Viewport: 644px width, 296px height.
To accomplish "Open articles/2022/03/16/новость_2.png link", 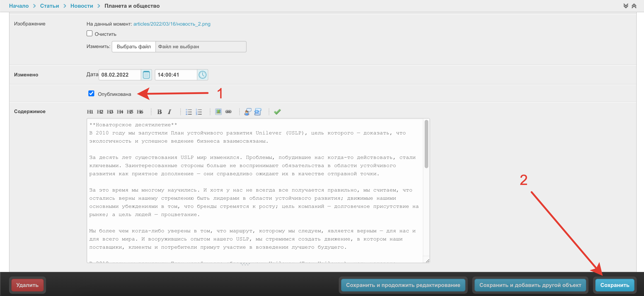I will tap(172, 24).
